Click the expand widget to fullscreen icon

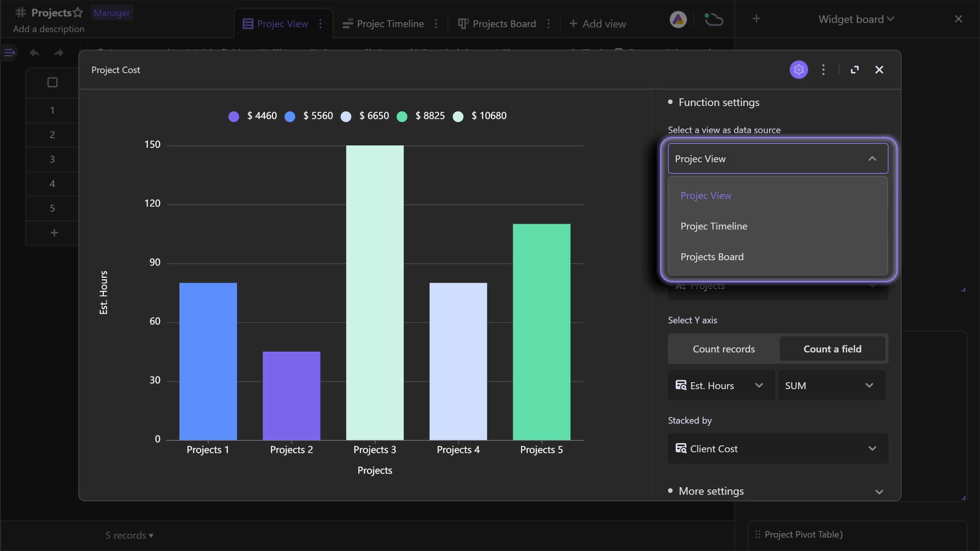tap(853, 69)
